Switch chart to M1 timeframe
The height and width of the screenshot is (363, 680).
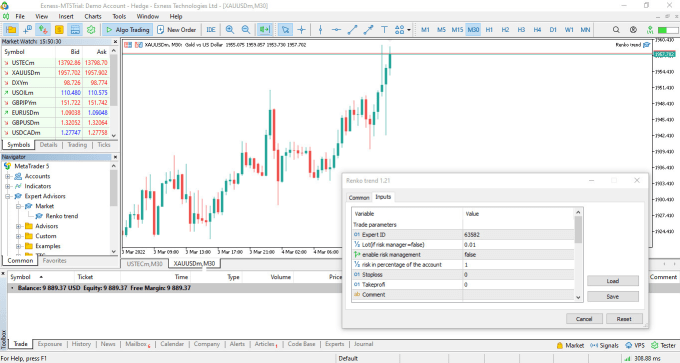pyautogui.click(x=425, y=29)
